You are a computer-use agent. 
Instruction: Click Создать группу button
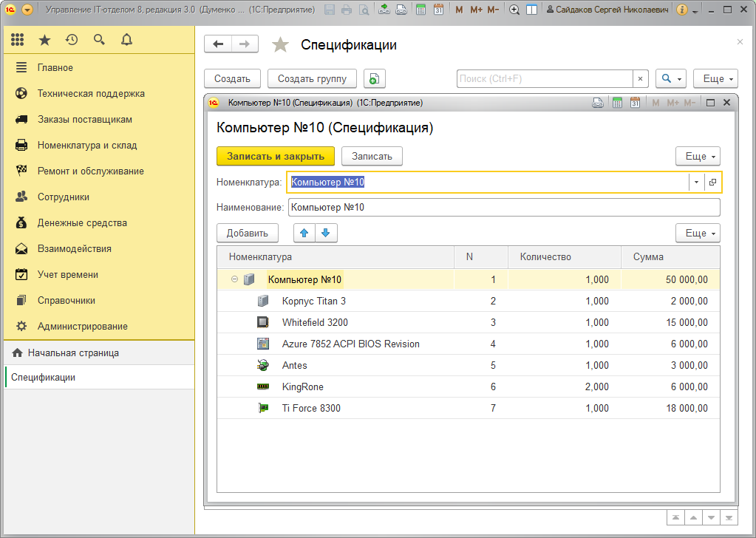click(312, 78)
